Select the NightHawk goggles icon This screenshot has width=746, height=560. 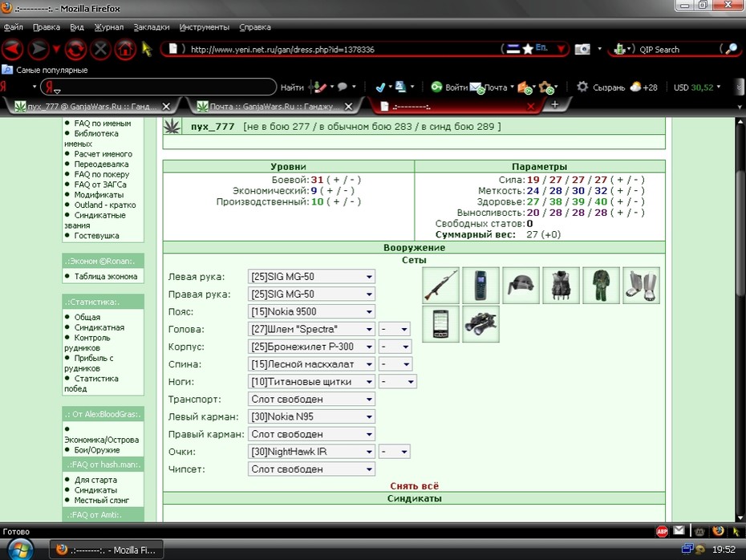480,324
